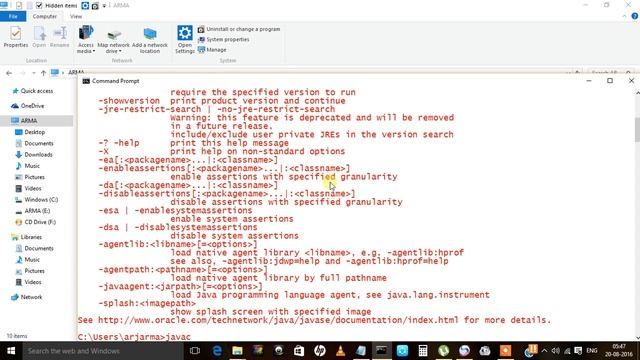Viewport: 640px width, 360px height.
Task: Open Documents under Libraries
Action: [x=34, y=248]
